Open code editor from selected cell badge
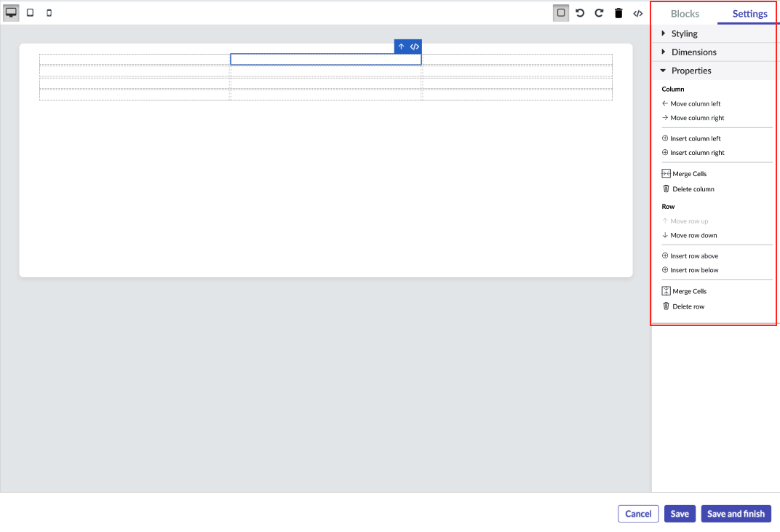 (415, 47)
